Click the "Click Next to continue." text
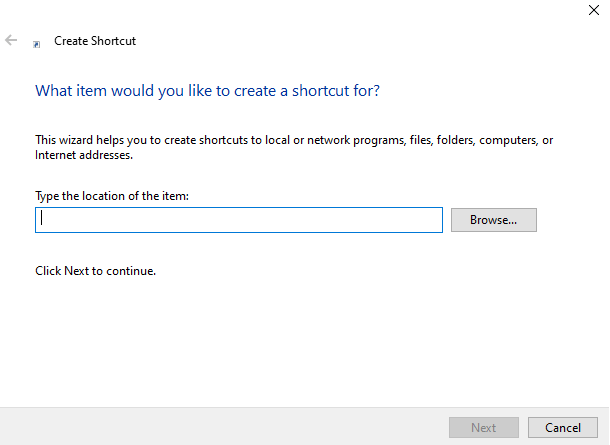Viewport: 610px width, 445px height. tap(96, 271)
